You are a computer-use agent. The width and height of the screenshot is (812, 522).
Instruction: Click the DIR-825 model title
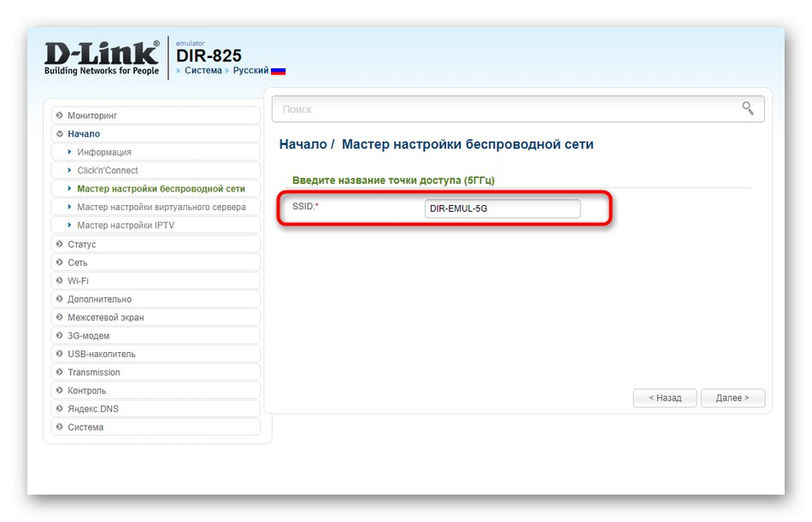click(209, 56)
